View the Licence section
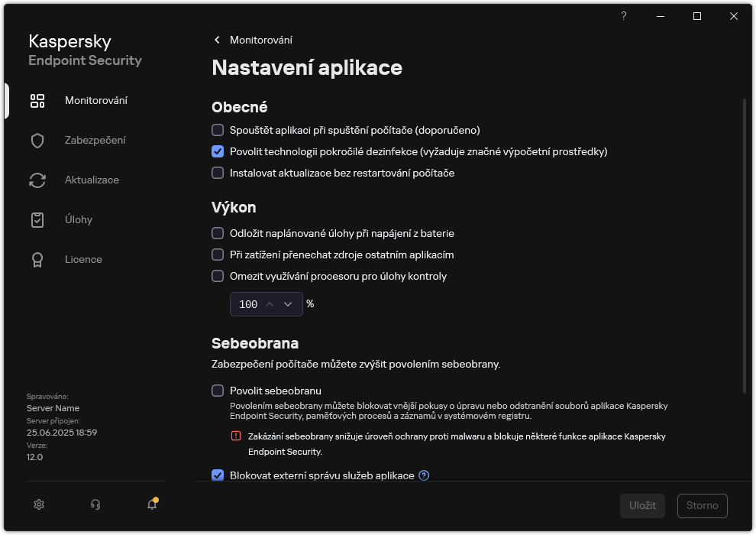 [83, 259]
